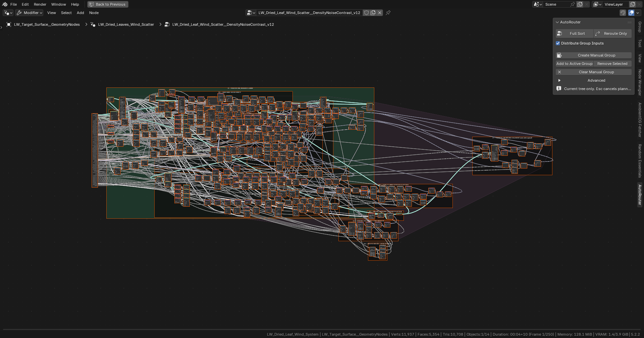Open the Window menu
Viewport: 644px width, 338px height.
58,4
